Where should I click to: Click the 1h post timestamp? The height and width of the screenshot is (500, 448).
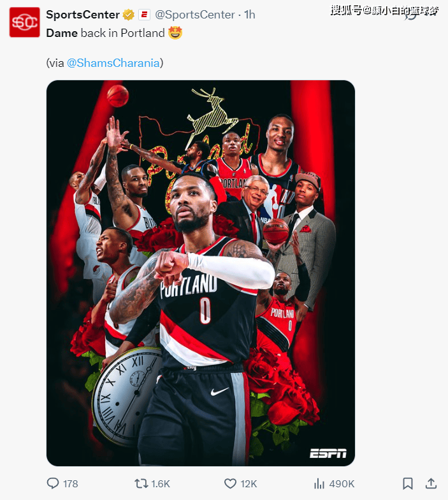(250, 15)
